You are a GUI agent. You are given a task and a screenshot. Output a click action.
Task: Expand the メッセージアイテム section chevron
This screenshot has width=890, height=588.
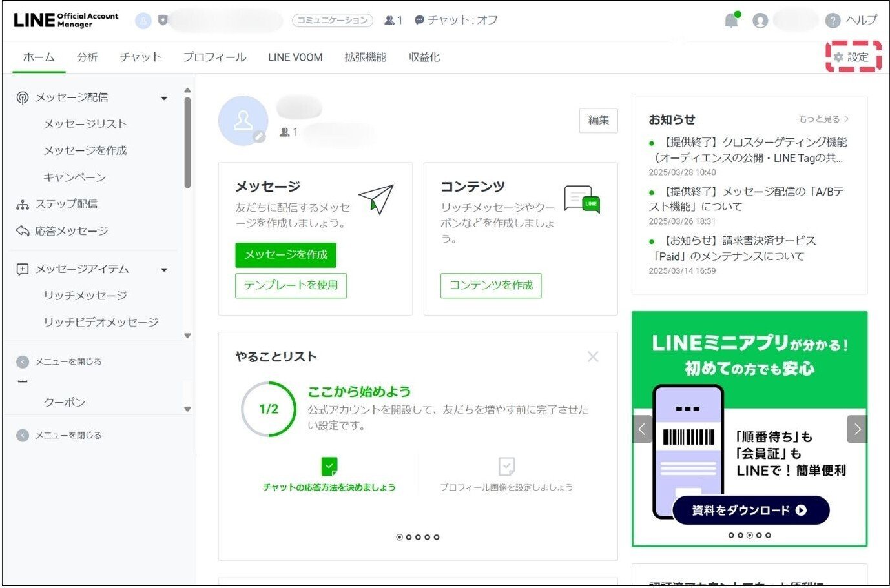pyautogui.click(x=165, y=269)
